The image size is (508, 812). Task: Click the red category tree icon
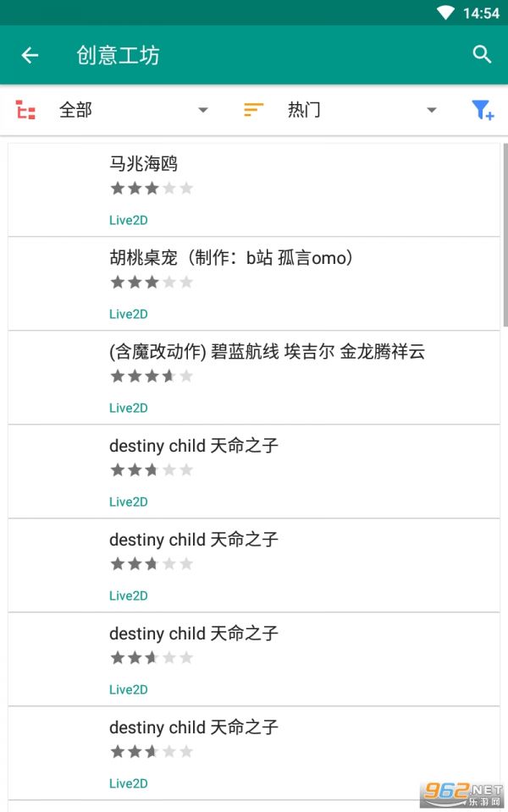pyautogui.click(x=25, y=110)
